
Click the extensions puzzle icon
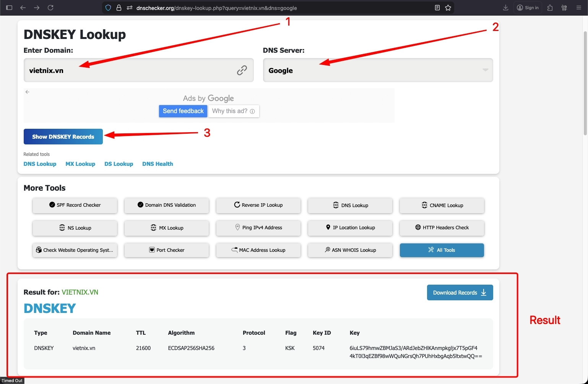click(x=550, y=8)
